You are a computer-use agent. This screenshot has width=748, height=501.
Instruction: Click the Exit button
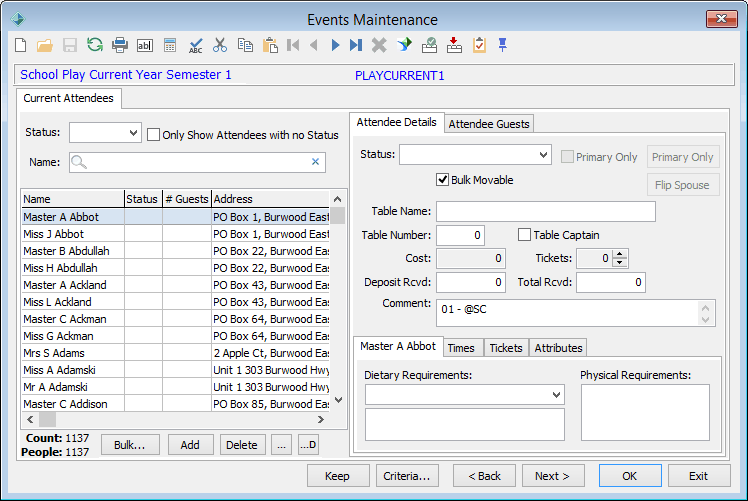tap(699, 476)
